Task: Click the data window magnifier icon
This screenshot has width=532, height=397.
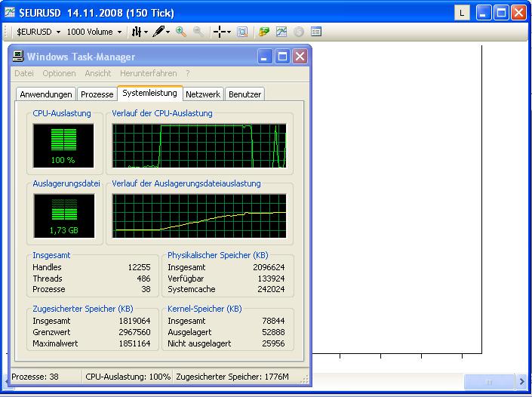Action: coord(242,32)
